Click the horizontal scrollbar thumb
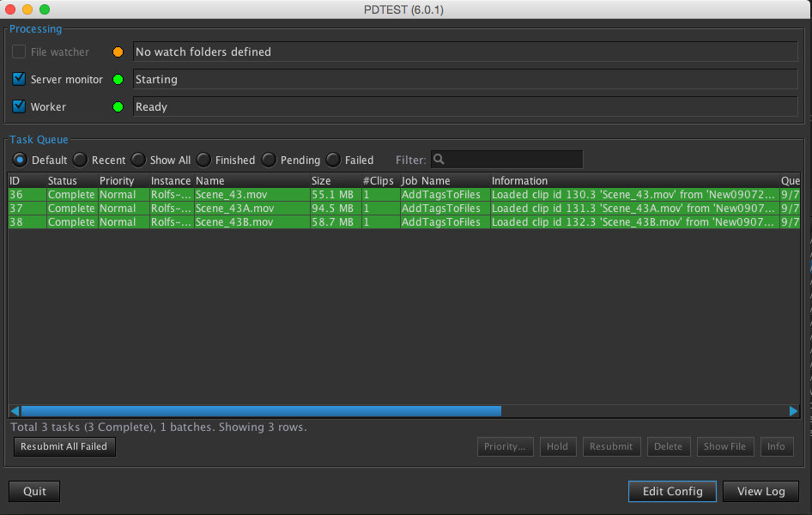812x515 pixels. 260,411
